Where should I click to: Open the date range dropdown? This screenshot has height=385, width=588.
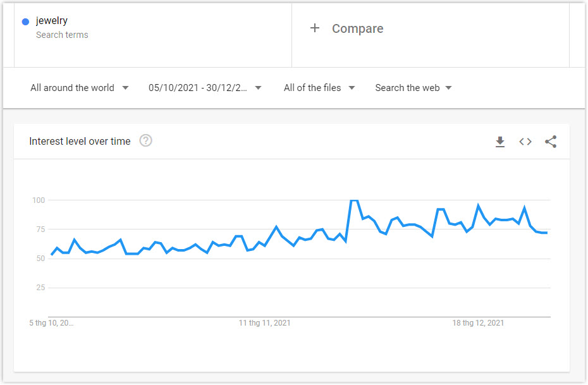[x=205, y=88]
